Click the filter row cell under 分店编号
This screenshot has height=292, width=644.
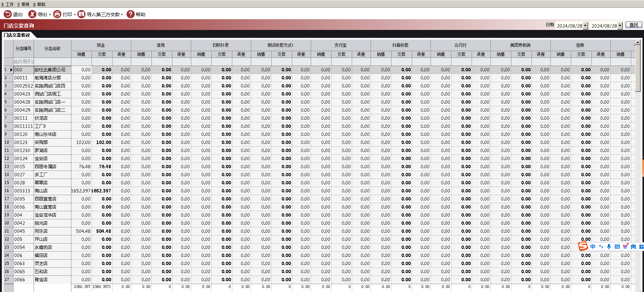pos(24,62)
